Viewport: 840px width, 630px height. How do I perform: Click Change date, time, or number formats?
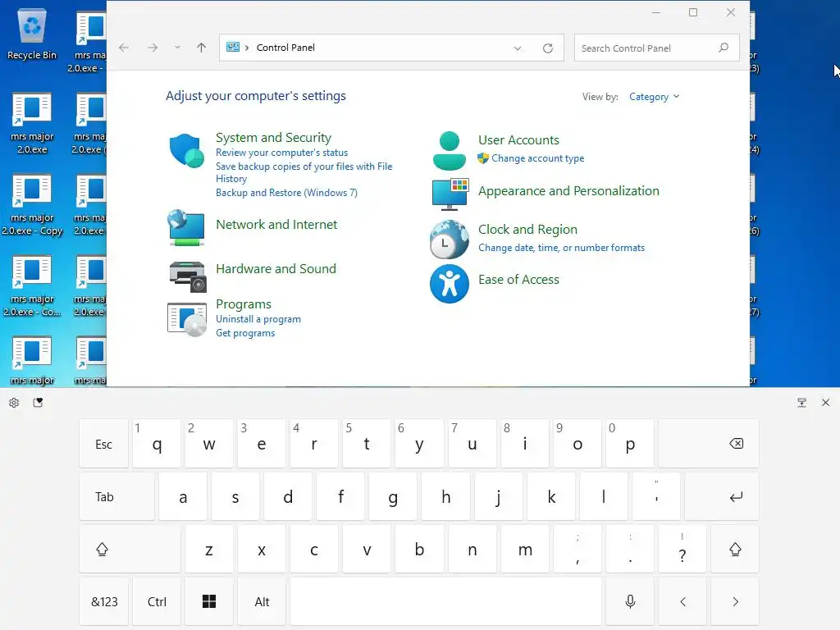[x=561, y=248]
